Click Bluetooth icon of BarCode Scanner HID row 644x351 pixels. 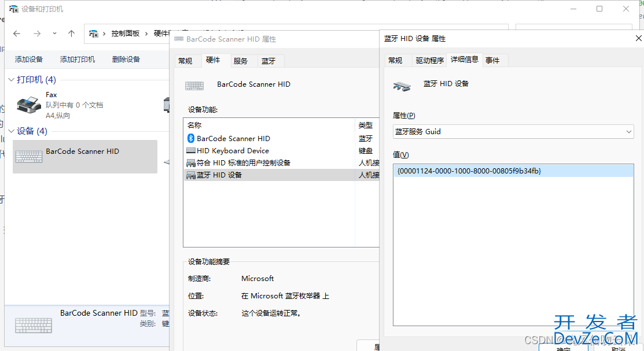coord(190,138)
